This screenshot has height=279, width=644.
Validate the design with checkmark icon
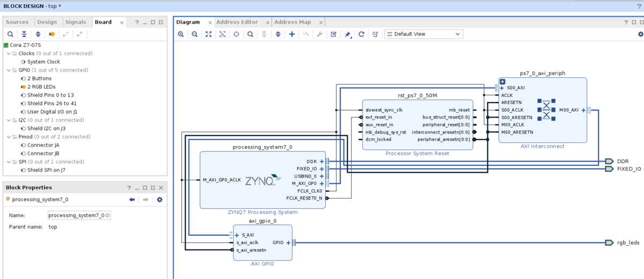(x=333, y=34)
